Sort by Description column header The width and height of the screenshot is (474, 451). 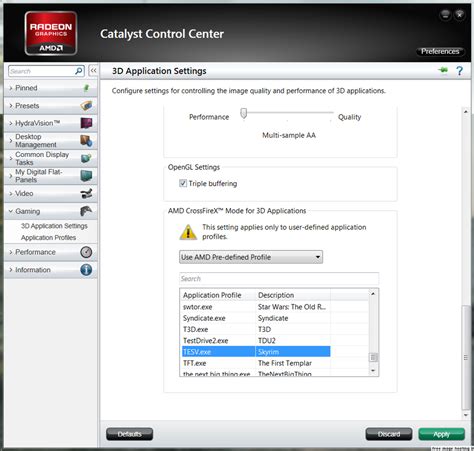(x=293, y=295)
